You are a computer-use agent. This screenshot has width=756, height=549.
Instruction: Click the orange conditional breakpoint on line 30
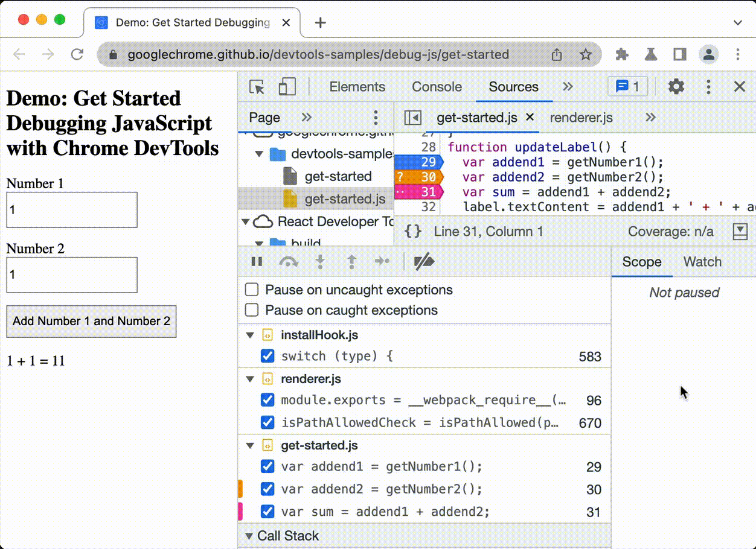419,177
